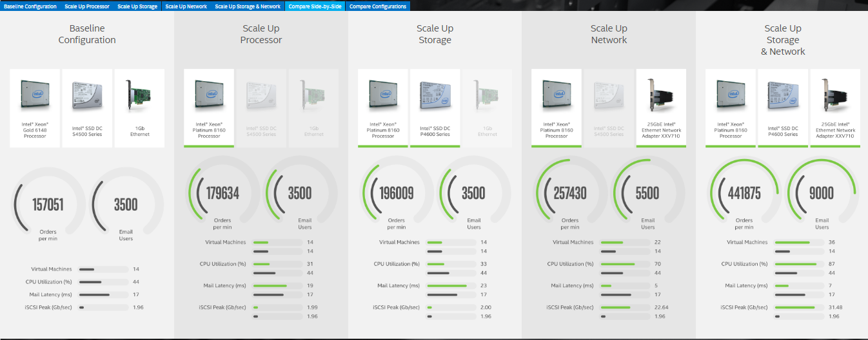This screenshot has height=340, width=868.
Task: Click Mail Latency value 7
Action: click(x=830, y=285)
